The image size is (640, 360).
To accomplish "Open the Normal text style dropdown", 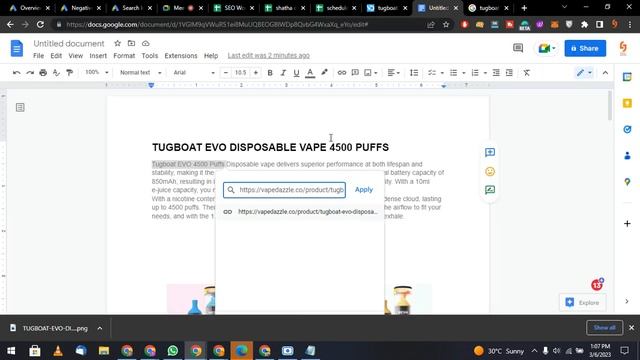I will click(140, 73).
